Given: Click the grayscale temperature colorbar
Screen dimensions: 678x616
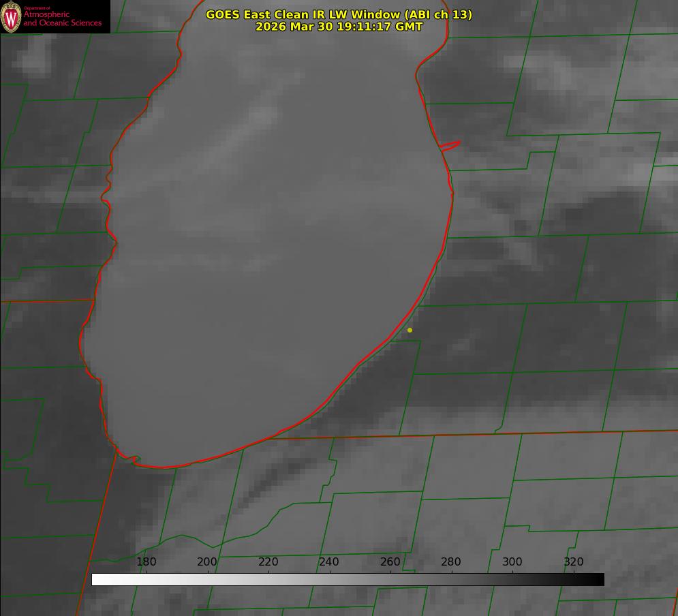Looking at the screenshot, I should click(348, 579).
